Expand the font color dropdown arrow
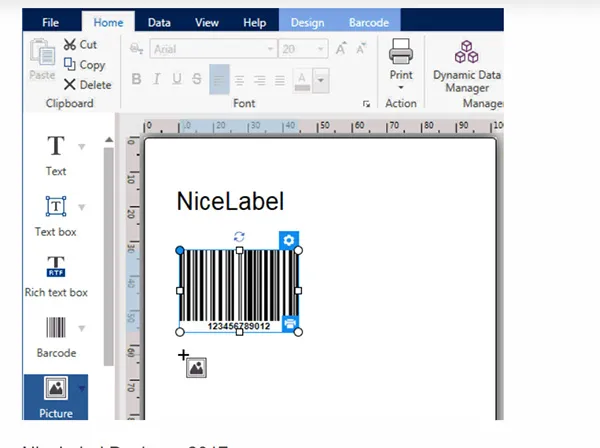Viewport: 600px width, 448px height. tap(321, 81)
